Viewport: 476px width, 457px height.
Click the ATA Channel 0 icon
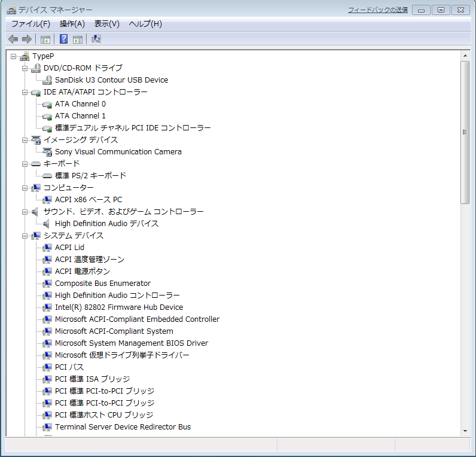(x=47, y=105)
